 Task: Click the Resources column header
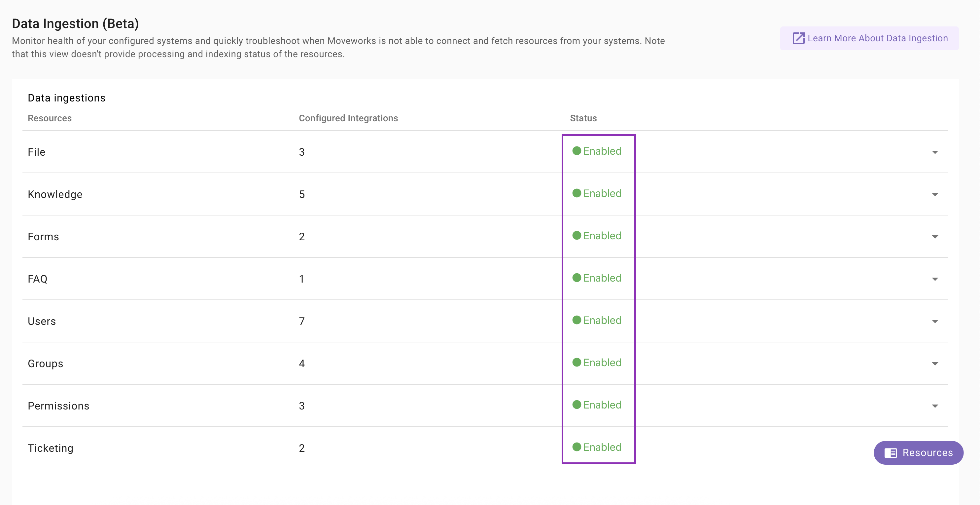tap(50, 118)
